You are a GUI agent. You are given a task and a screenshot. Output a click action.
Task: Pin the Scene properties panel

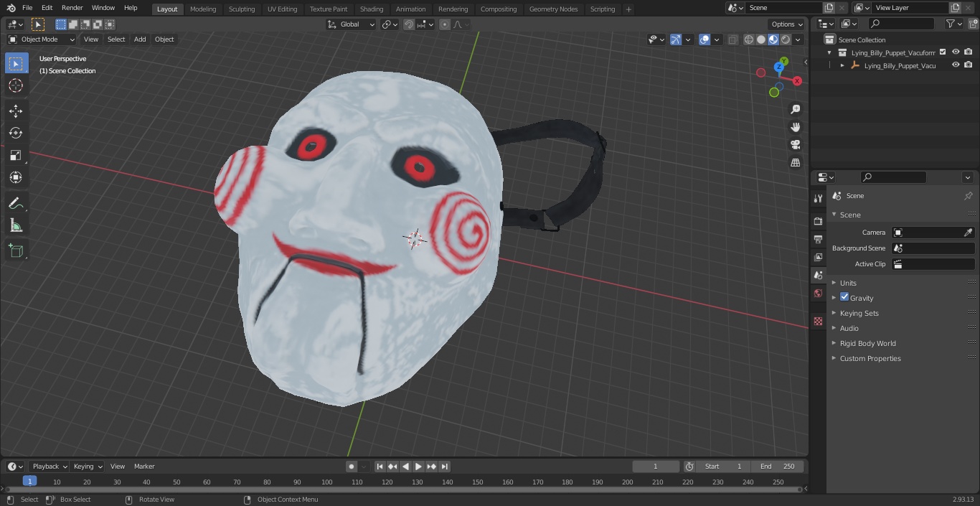click(x=968, y=196)
